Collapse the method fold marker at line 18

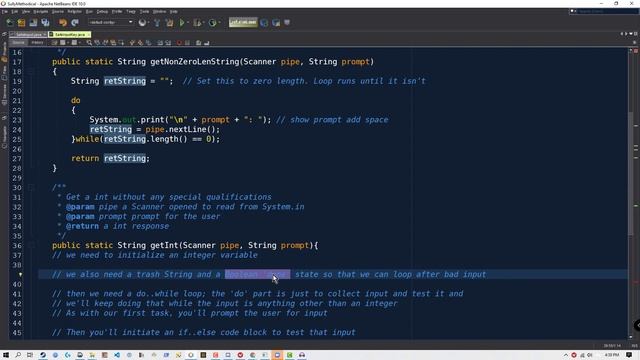click(31, 71)
